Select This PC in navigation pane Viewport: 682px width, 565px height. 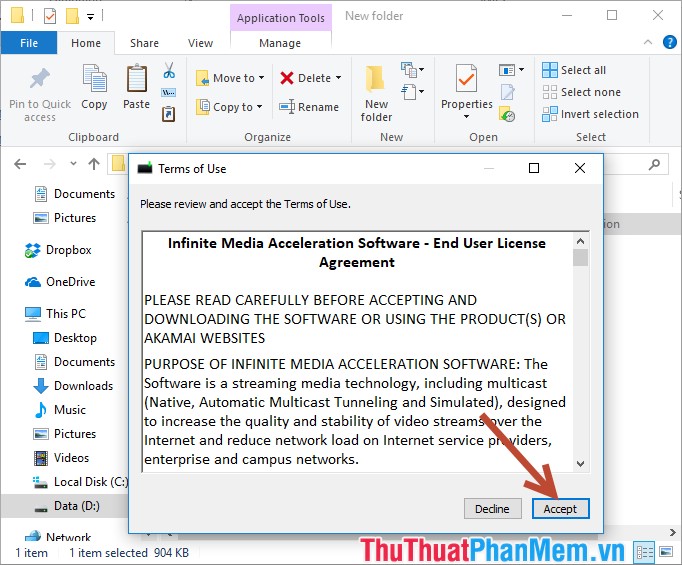tap(55, 314)
